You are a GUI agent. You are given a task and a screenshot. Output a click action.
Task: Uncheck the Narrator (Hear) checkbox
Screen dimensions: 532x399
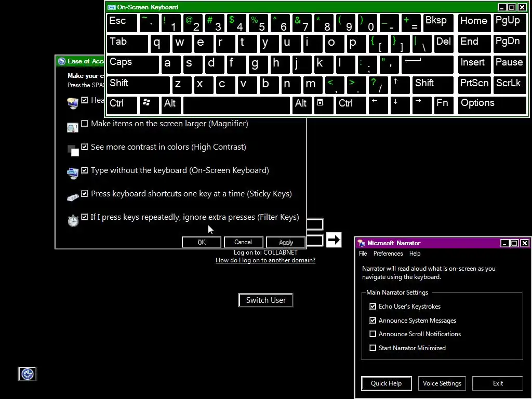[x=85, y=100]
